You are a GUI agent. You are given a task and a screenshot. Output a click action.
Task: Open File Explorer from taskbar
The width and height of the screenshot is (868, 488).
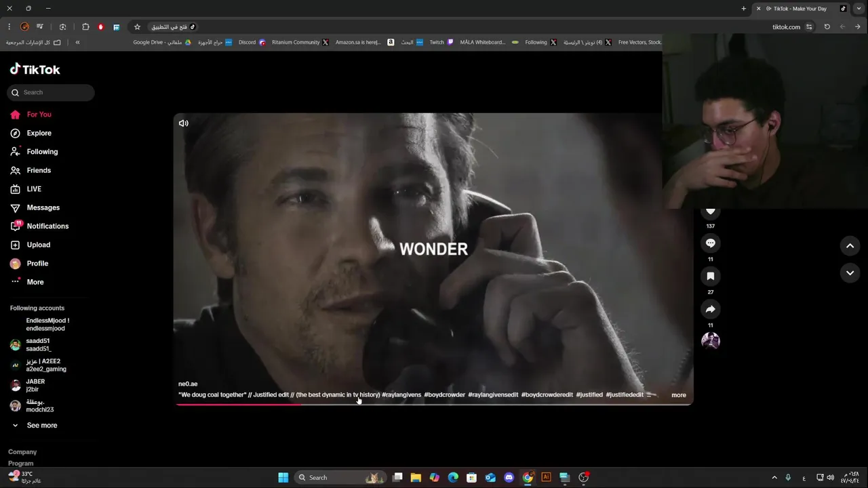(x=416, y=477)
